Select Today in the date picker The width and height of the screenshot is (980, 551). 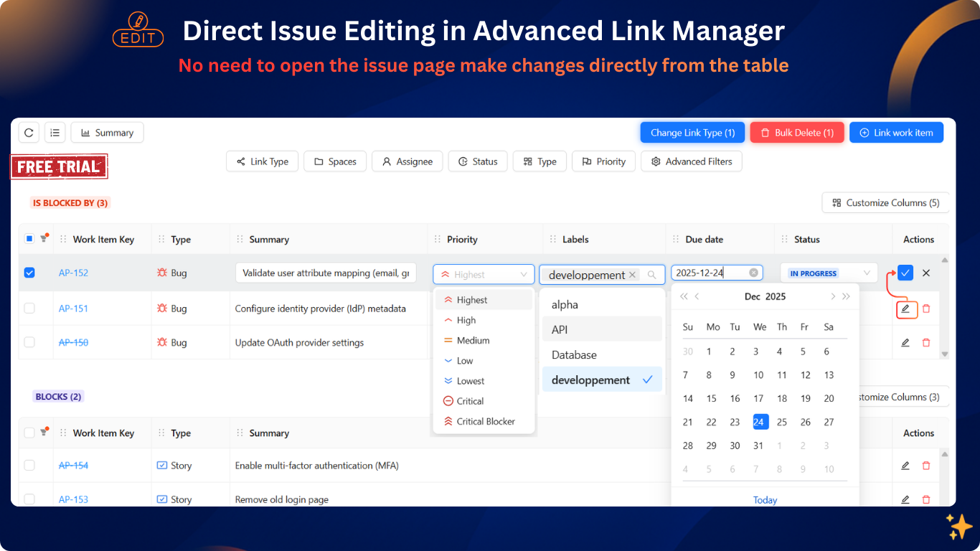[765, 499]
